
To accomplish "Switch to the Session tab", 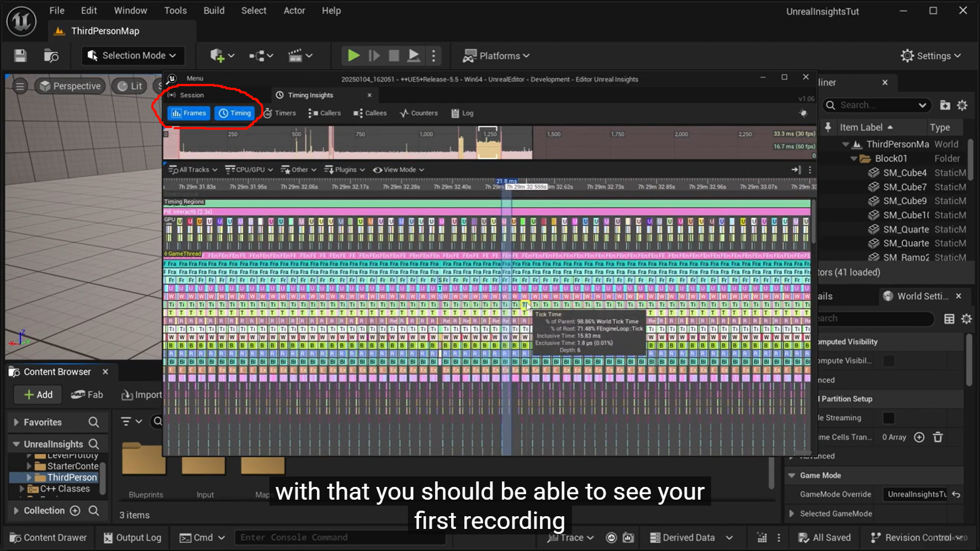I will [x=192, y=95].
